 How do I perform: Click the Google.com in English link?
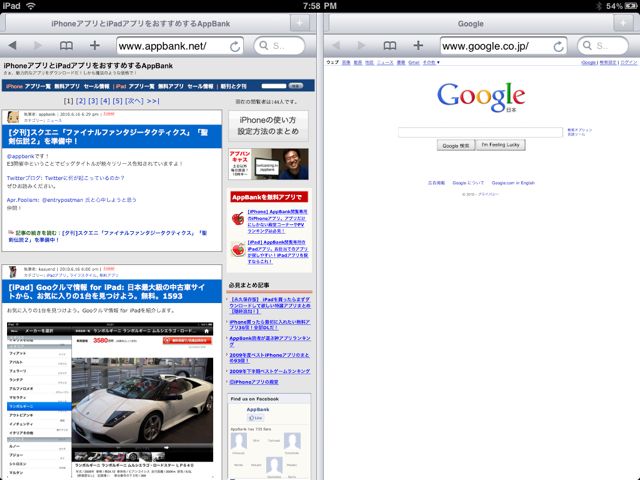click(x=513, y=183)
